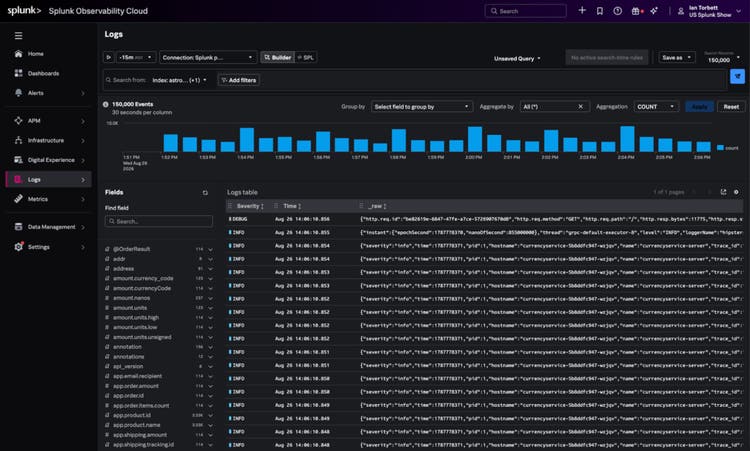The height and width of the screenshot is (451, 750).
Task: Open logs table settings gear
Action: (736, 192)
